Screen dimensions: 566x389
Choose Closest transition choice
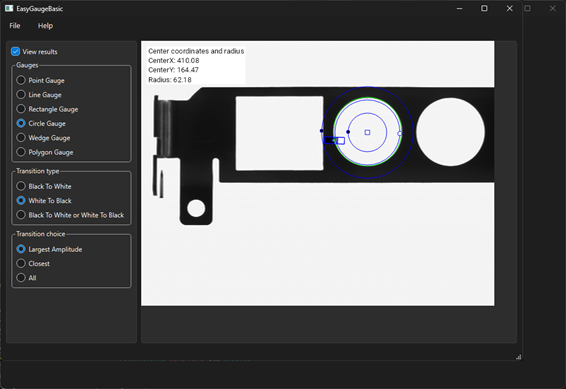(21, 263)
